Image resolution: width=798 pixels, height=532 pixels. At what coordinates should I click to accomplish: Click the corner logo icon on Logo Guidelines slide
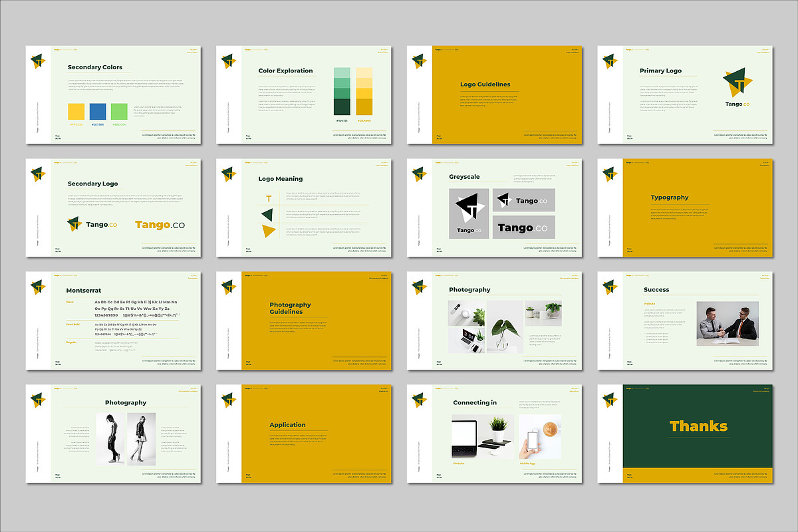420,61
